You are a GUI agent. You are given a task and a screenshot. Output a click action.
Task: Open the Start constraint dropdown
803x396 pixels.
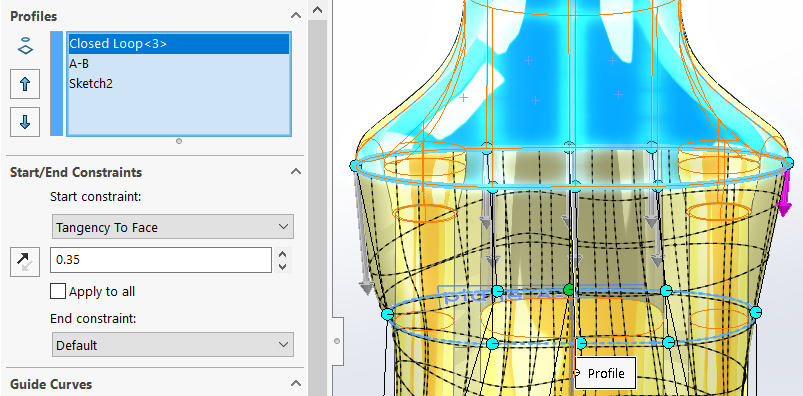point(173,227)
